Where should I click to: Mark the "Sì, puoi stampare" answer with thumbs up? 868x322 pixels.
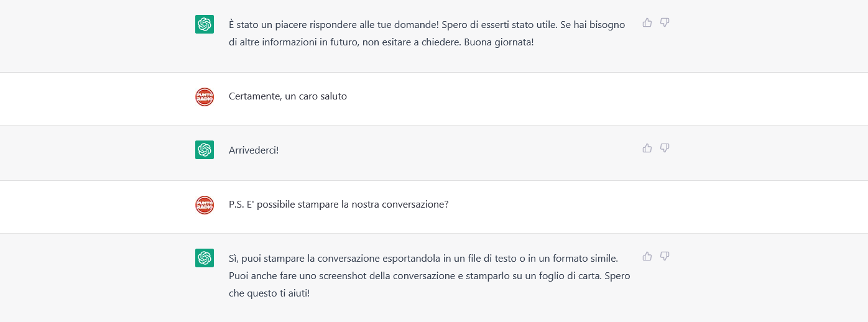click(x=647, y=256)
